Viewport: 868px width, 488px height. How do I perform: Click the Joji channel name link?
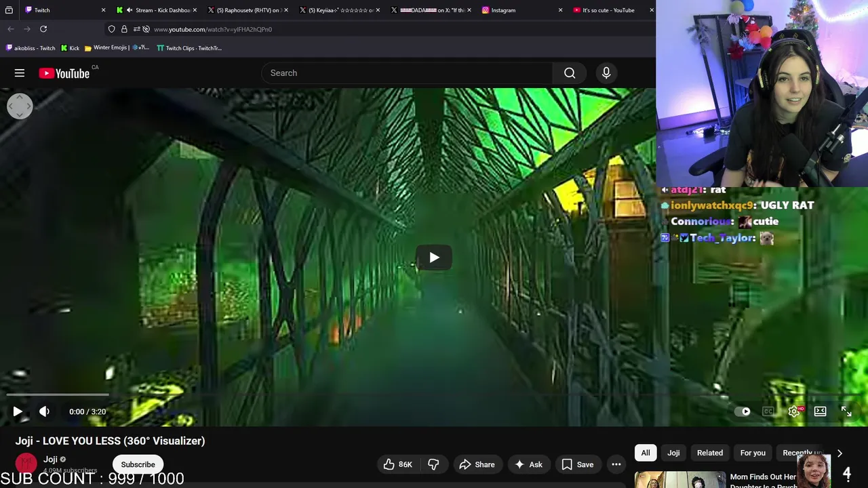[x=50, y=459]
